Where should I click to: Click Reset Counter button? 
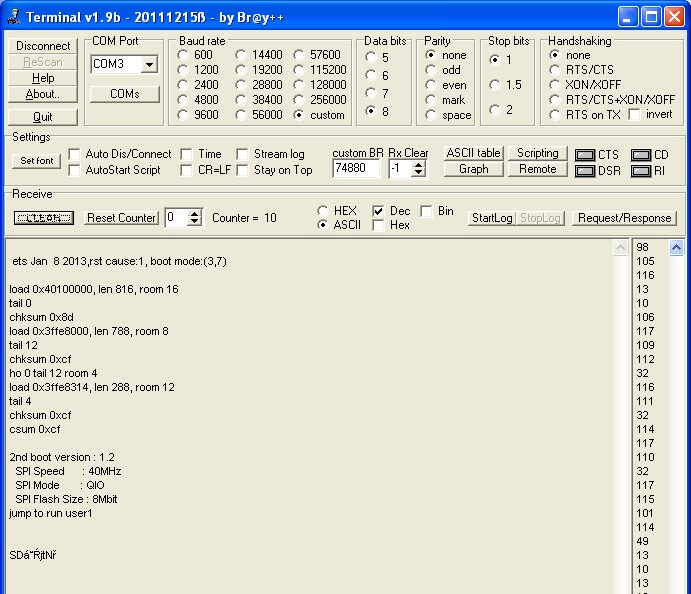[122, 218]
